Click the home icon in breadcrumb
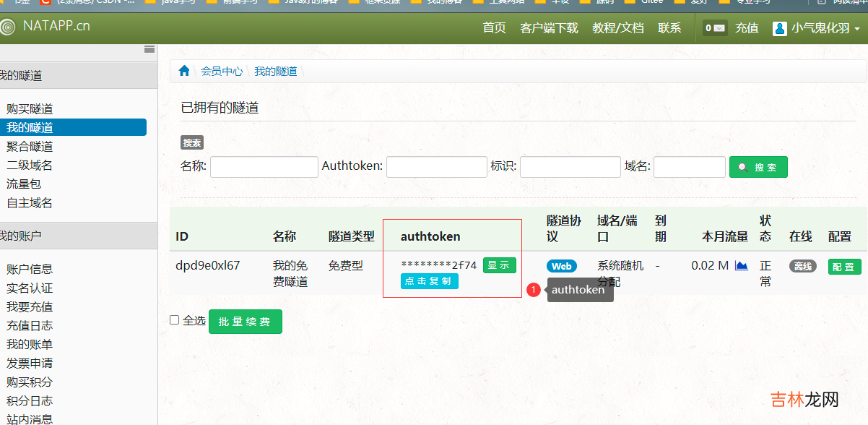 point(184,71)
